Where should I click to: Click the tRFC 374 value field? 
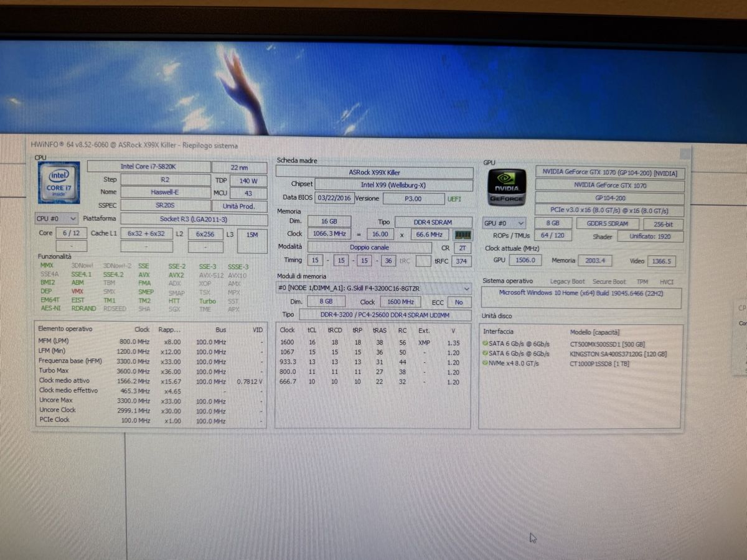[461, 261]
